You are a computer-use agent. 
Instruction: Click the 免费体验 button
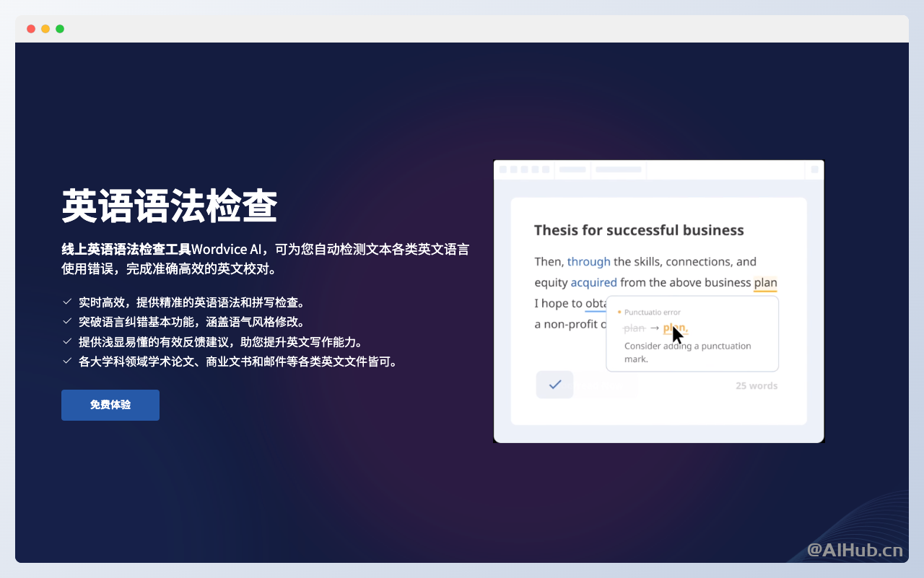pyautogui.click(x=110, y=405)
